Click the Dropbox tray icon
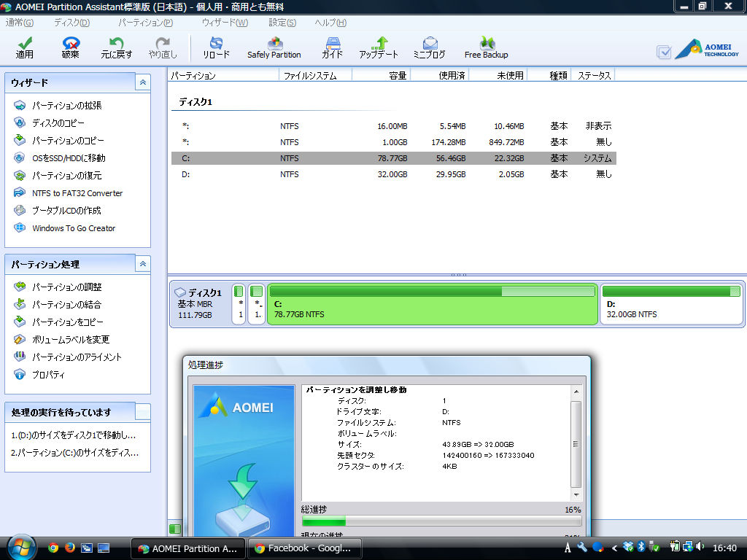This screenshot has height=560, width=747. coord(628,547)
